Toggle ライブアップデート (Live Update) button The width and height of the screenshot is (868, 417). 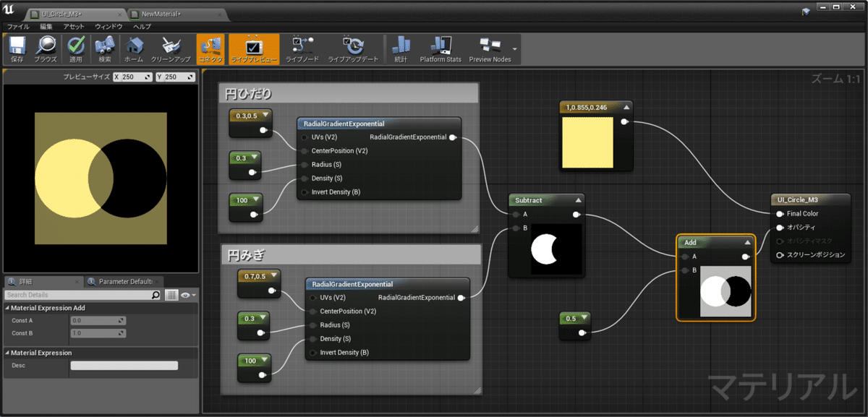(353, 50)
